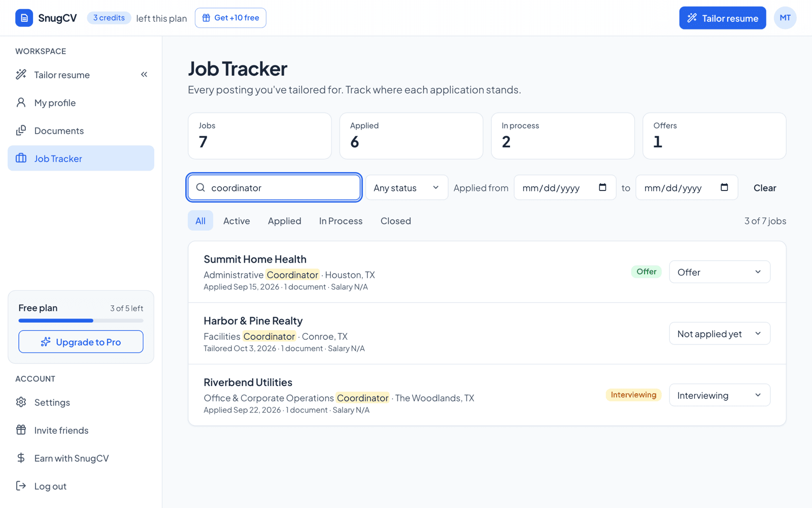The width and height of the screenshot is (812, 508).
Task: Focus the coordinator search field
Action: (274, 187)
